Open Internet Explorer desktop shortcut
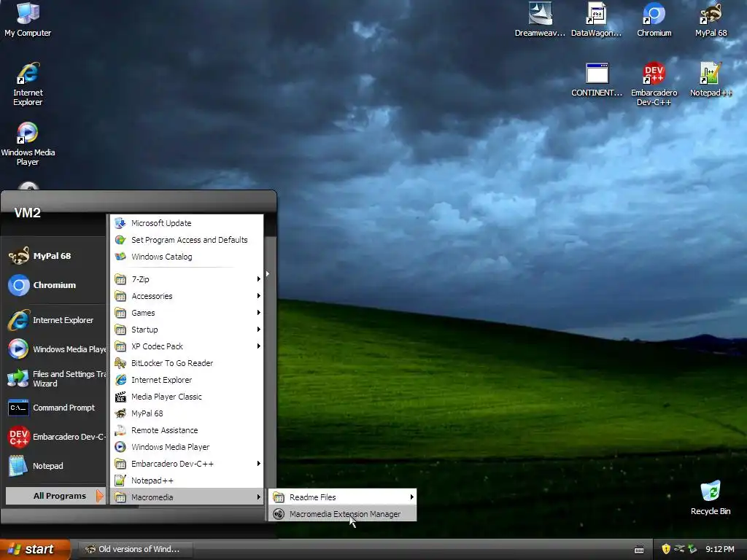747x560 pixels. [x=28, y=85]
